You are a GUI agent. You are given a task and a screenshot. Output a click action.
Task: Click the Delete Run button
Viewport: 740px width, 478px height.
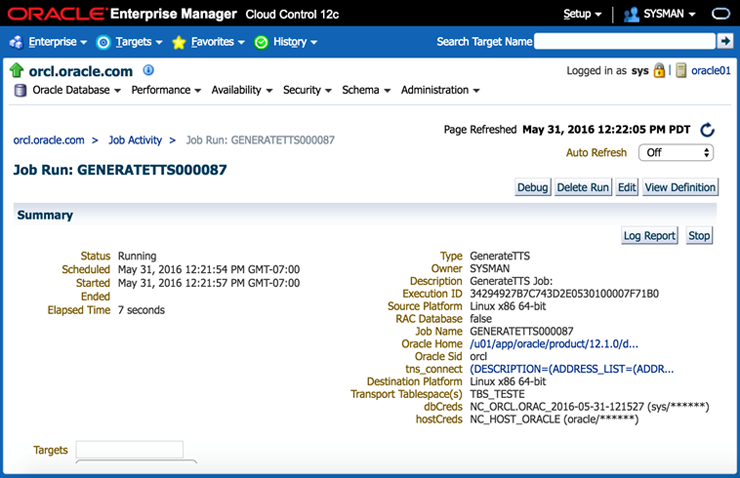[x=583, y=187]
